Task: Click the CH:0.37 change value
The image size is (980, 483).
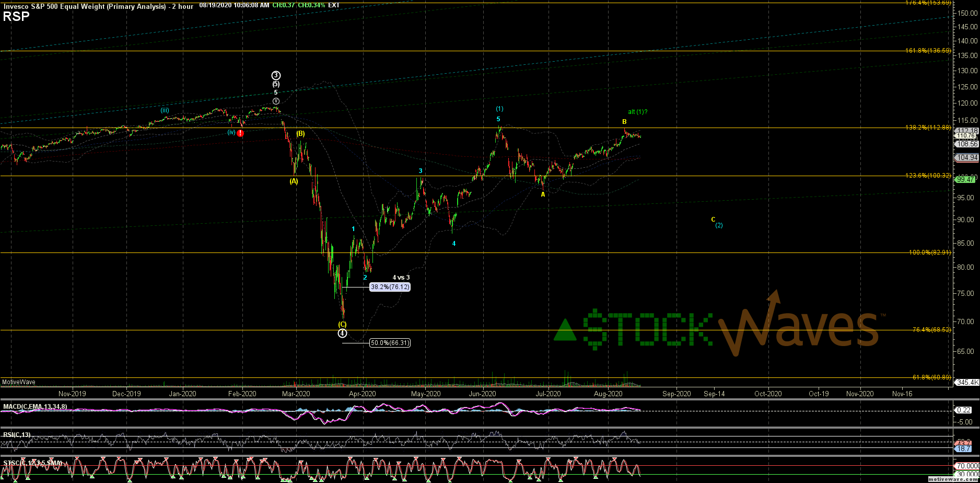Action: coord(284,5)
